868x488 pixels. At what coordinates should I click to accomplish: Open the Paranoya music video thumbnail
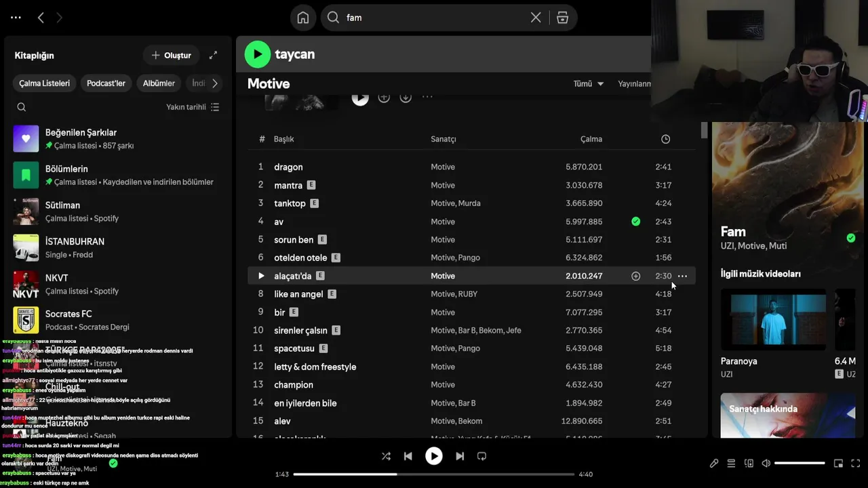click(x=773, y=319)
